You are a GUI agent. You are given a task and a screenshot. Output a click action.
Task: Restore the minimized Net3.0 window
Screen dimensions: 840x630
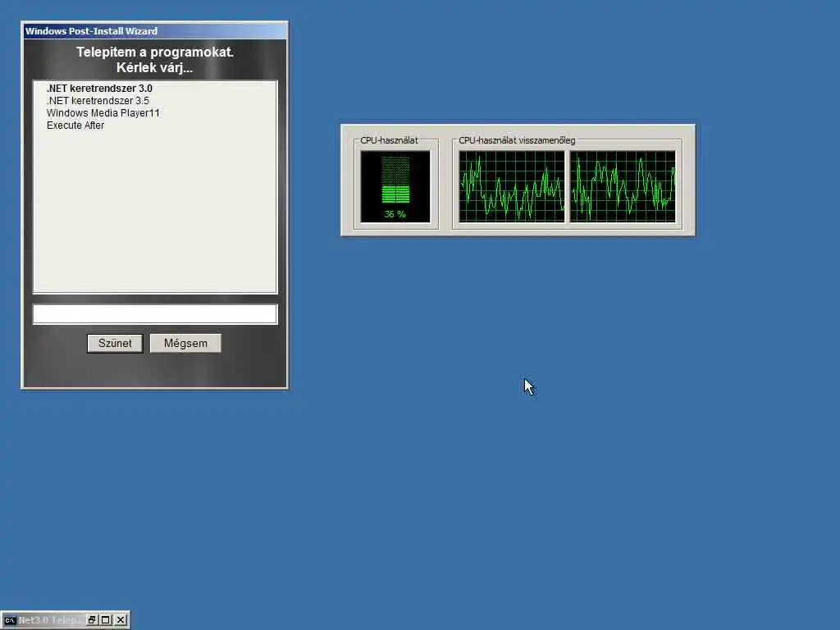92,620
